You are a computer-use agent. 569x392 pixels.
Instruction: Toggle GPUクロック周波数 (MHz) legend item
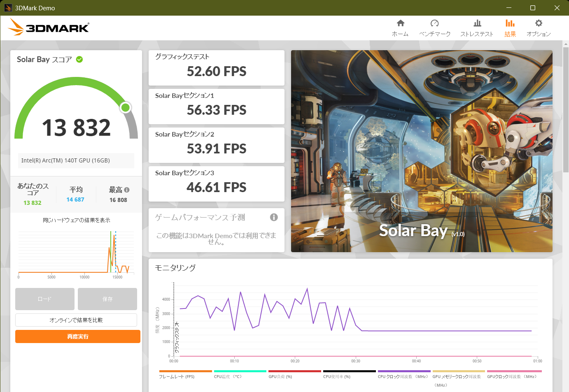513,374
